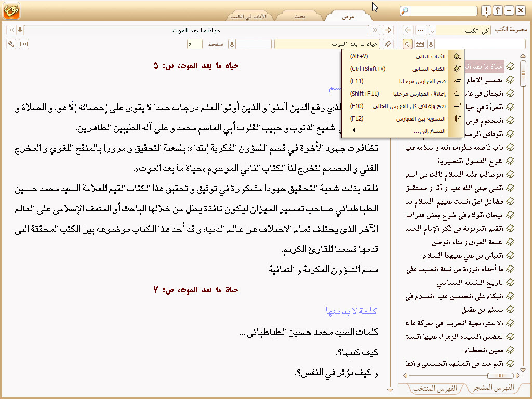Open help with the question mark button

pos(498,11)
